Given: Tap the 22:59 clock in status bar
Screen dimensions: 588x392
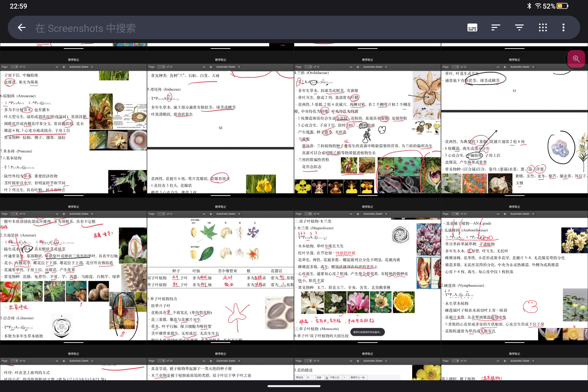Looking at the screenshot, I should pyautogui.click(x=18, y=6).
